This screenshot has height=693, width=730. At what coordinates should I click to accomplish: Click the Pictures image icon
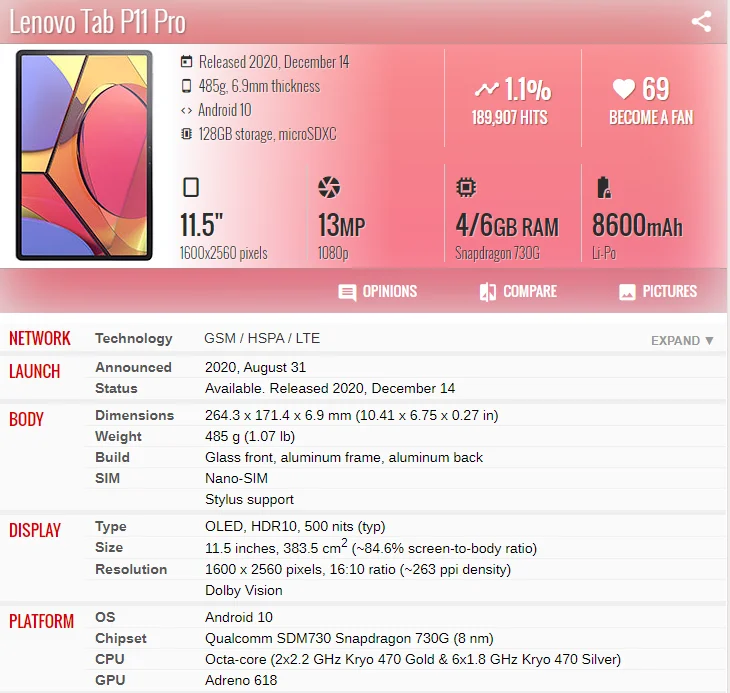(x=627, y=292)
